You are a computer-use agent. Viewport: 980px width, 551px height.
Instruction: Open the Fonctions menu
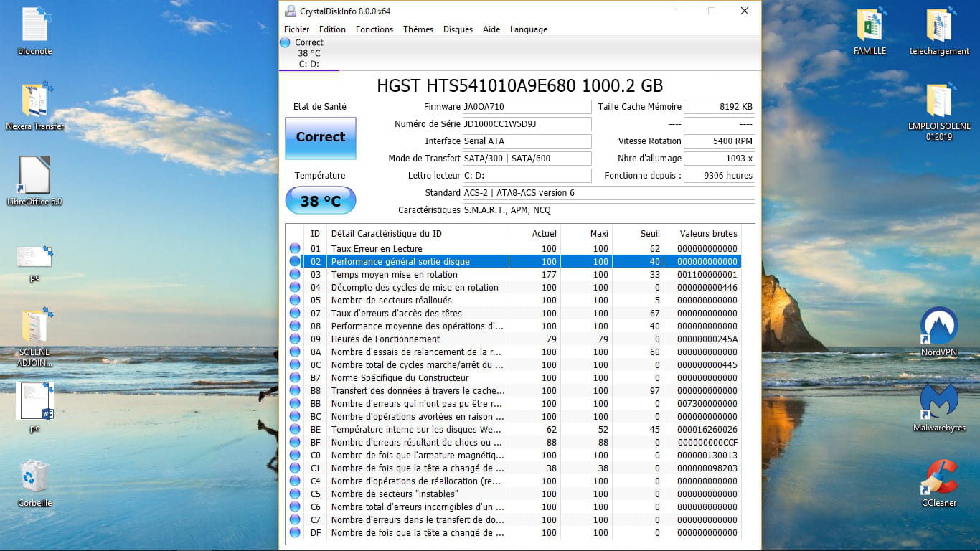point(374,29)
